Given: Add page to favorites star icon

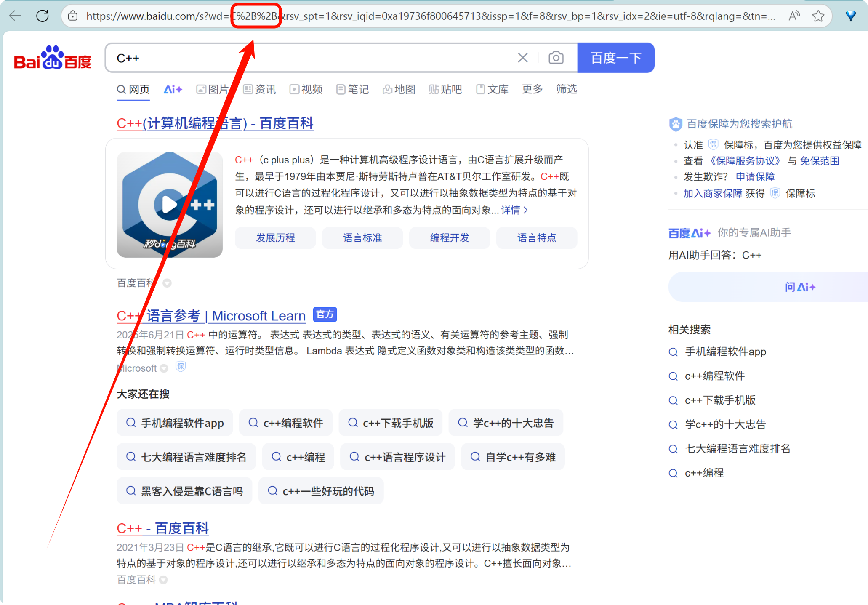Looking at the screenshot, I should [818, 16].
